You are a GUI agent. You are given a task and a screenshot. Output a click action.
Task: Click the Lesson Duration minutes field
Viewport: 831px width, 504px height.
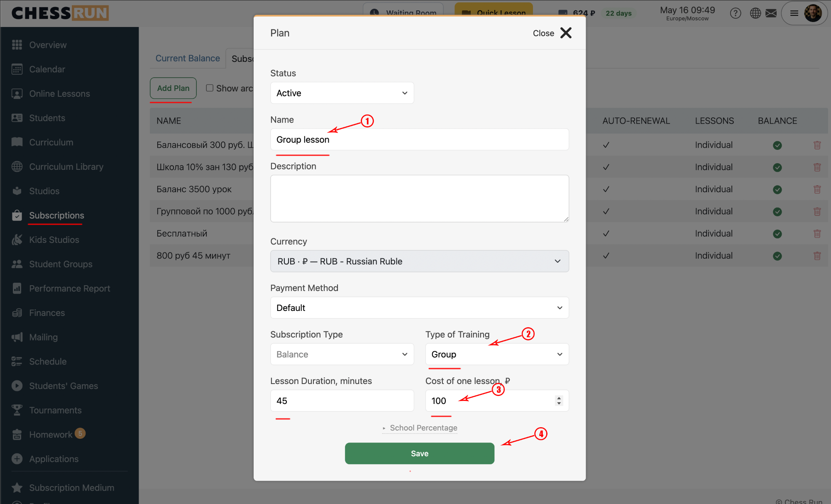[x=342, y=401]
